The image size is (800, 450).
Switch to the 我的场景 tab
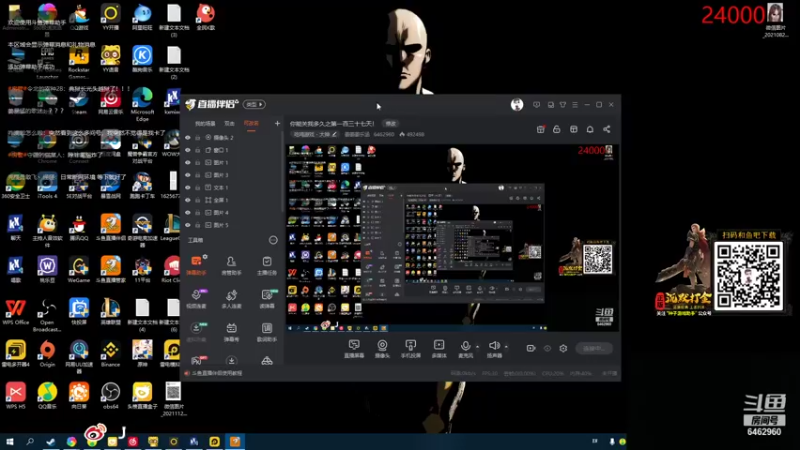(x=205, y=123)
